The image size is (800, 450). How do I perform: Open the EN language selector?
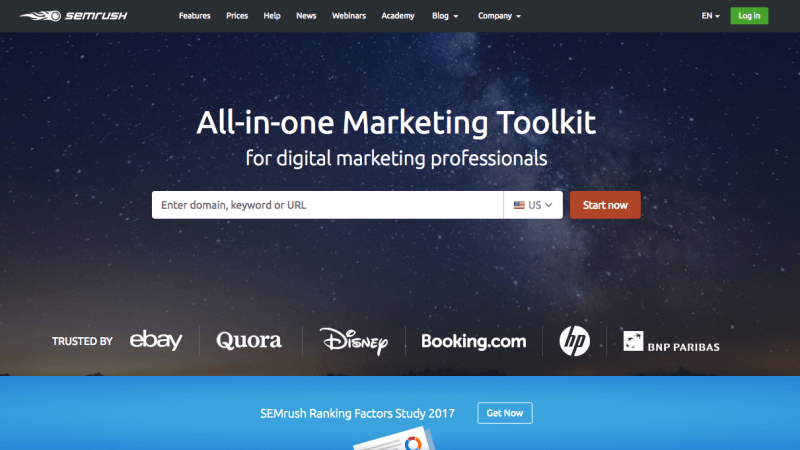pos(710,16)
